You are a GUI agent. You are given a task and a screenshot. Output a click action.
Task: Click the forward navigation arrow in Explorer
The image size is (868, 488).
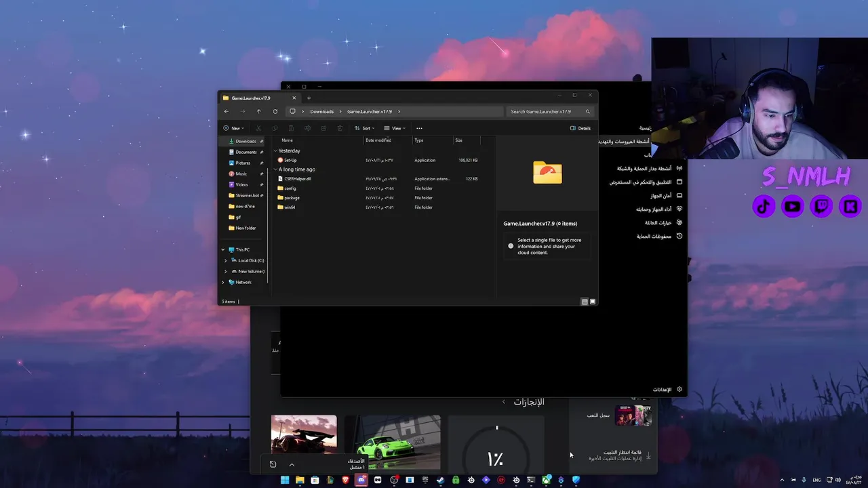[x=242, y=111]
